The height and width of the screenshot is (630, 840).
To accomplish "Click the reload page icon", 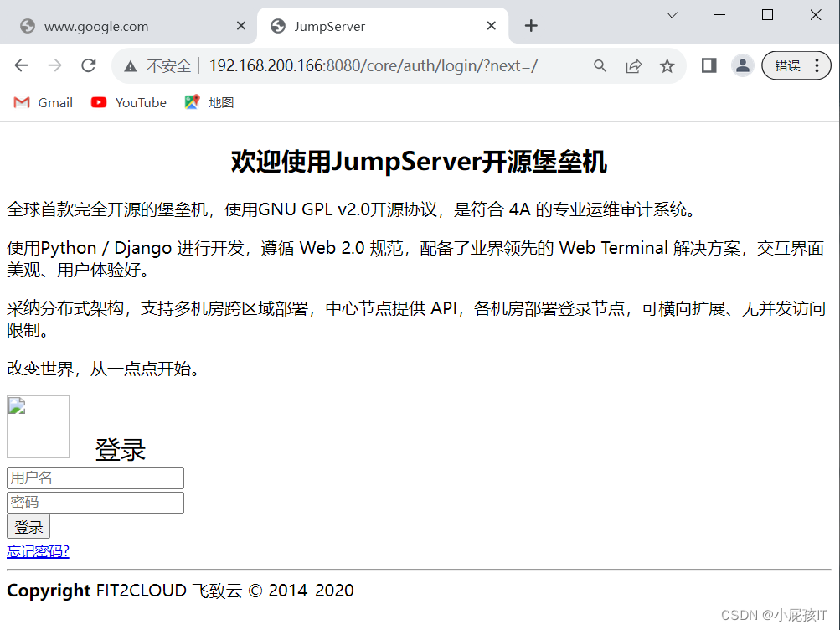I will click(x=88, y=65).
